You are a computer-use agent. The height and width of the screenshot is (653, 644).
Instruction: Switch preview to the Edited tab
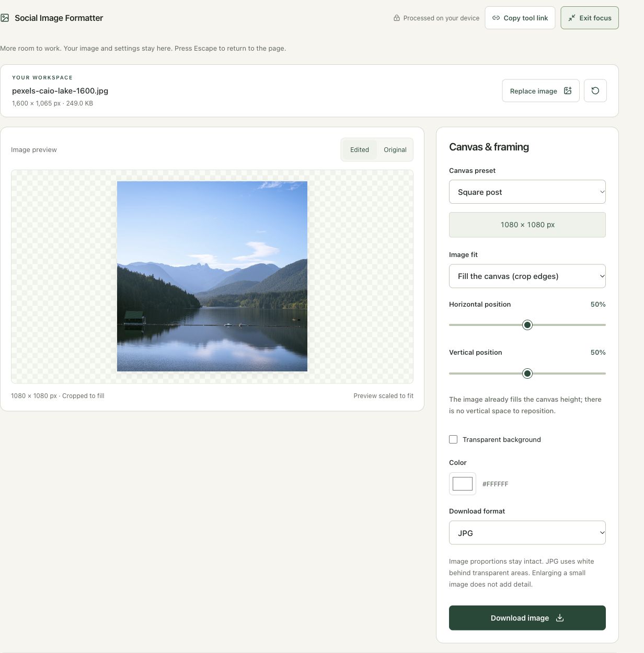[360, 149]
